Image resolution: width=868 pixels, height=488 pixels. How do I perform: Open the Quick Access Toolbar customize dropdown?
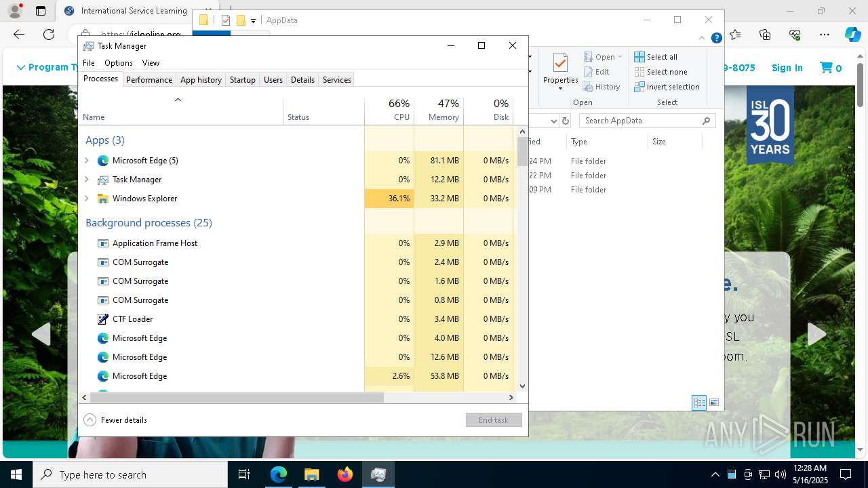pos(253,20)
